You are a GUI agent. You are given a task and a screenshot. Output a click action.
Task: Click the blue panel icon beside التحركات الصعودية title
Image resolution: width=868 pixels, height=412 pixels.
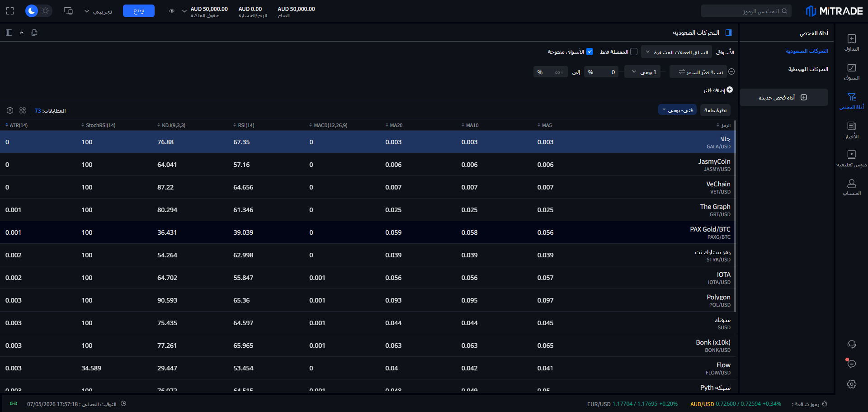click(729, 33)
